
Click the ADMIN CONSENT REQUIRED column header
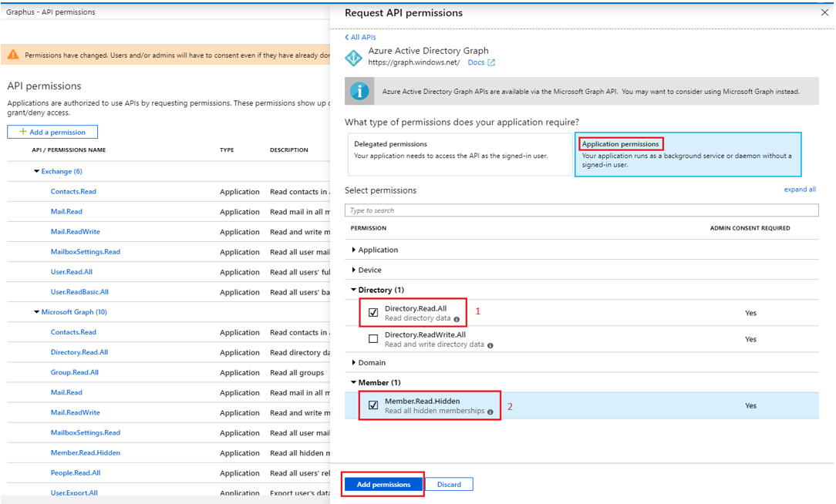(750, 228)
